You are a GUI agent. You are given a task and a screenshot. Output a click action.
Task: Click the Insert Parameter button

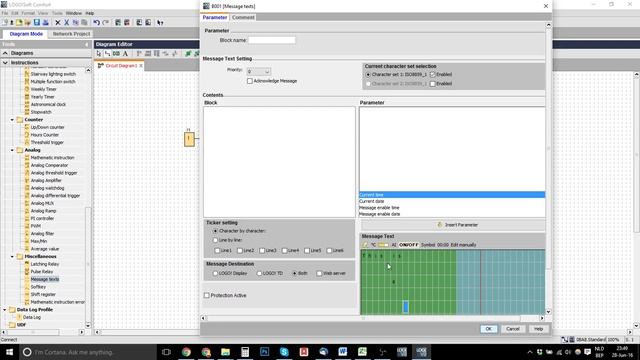point(453,225)
